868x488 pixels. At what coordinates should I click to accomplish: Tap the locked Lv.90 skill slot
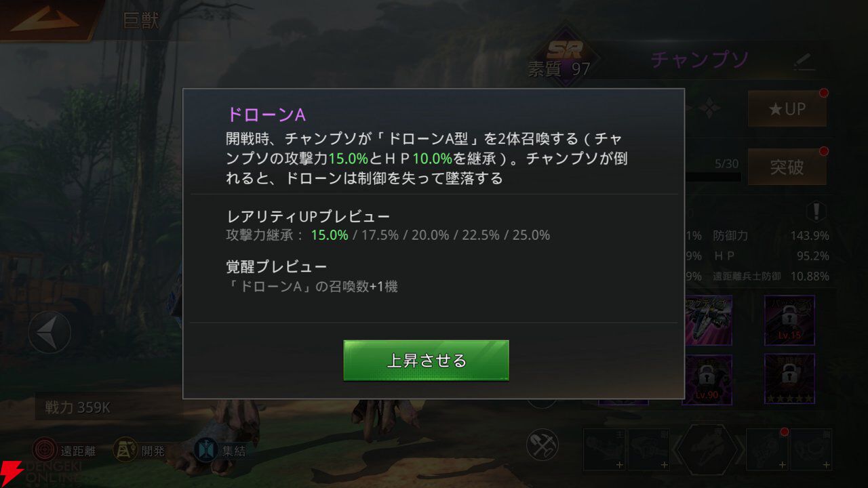point(707,380)
